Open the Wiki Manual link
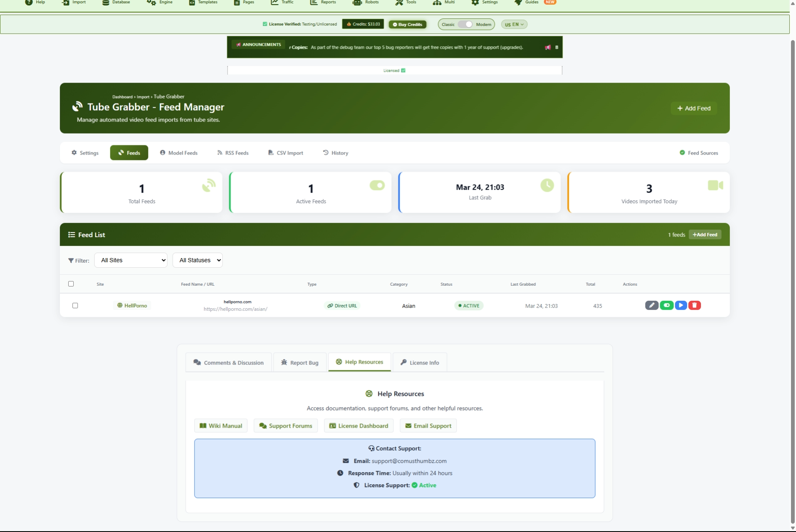Screen dimensions: 796x532 [221, 426]
